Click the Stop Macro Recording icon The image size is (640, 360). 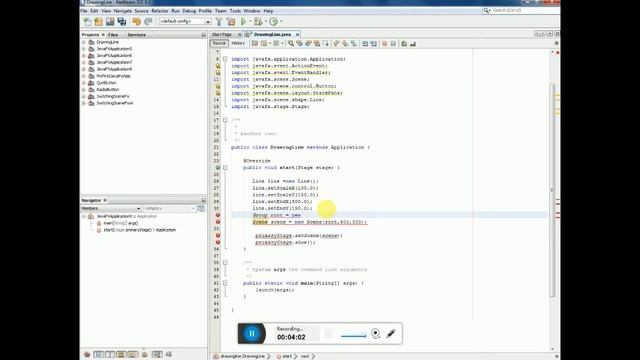click(393, 43)
